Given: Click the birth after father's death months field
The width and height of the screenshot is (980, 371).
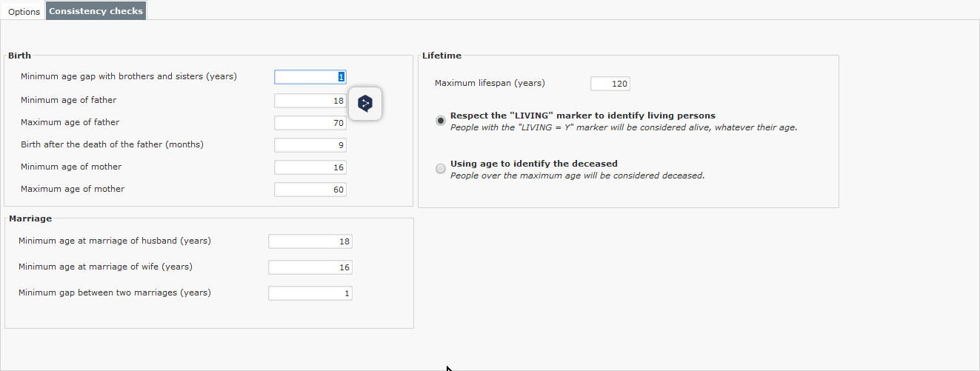Looking at the screenshot, I should pyautogui.click(x=310, y=145).
